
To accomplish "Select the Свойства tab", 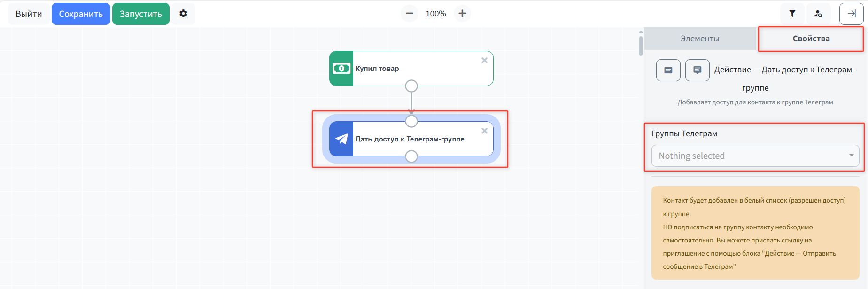I will 811,39.
